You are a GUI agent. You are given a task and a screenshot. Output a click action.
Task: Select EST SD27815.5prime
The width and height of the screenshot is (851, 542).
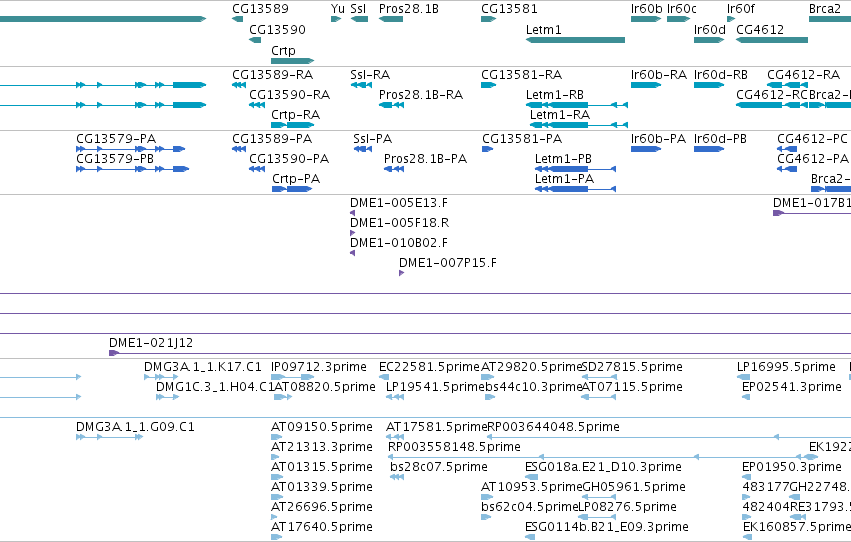(632, 367)
